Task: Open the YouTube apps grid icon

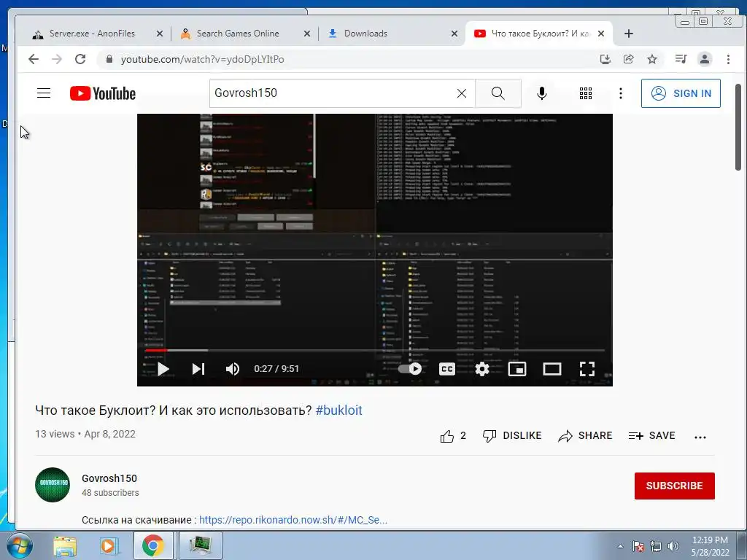Action: coord(586,93)
